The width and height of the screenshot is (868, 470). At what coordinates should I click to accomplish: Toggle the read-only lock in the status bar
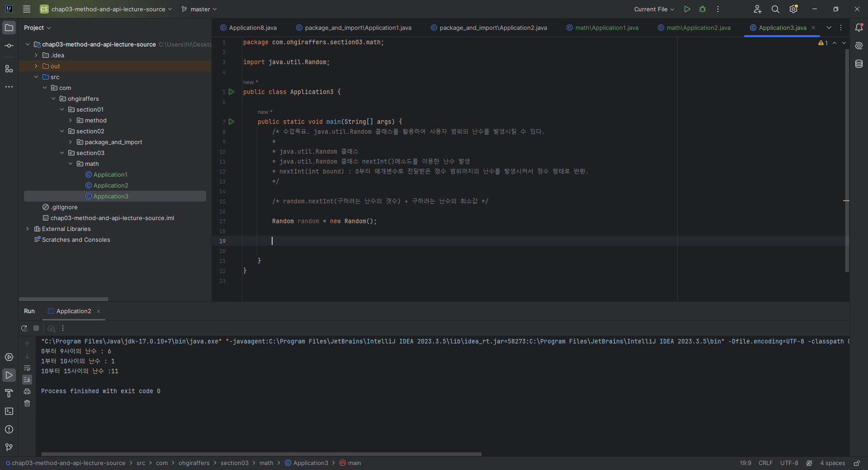[x=857, y=463]
